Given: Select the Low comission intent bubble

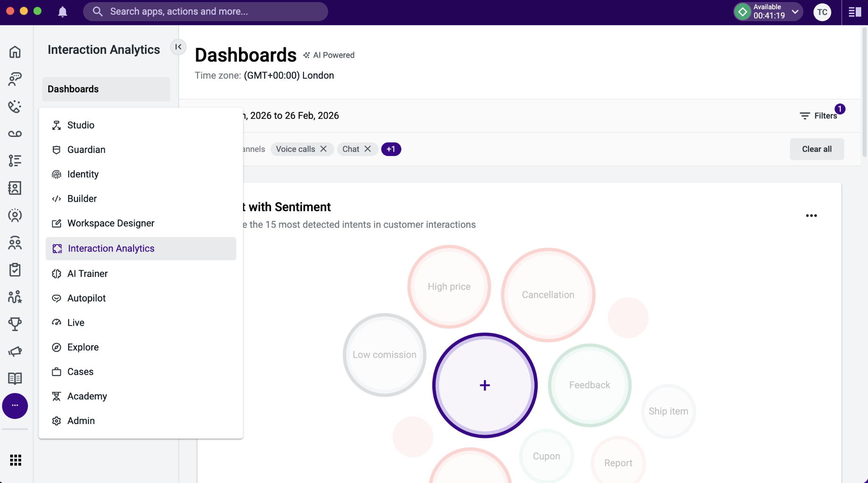Looking at the screenshot, I should (x=384, y=355).
